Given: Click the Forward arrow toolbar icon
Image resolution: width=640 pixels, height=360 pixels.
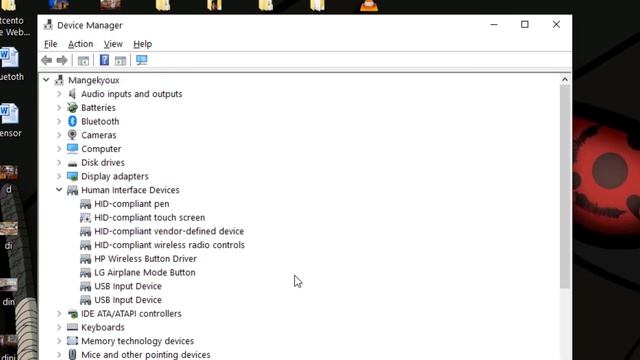Looking at the screenshot, I should [62, 60].
